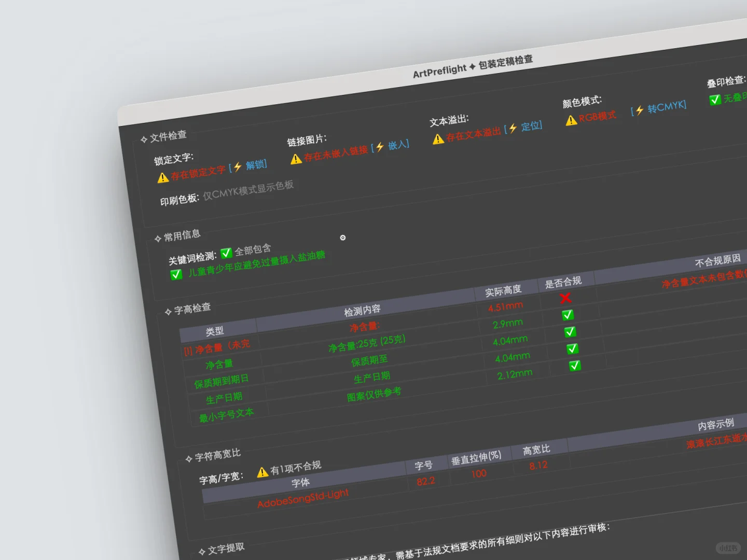Click the 不合规原因 column header
Screen dimensions: 747x560
pyautogui.click(x=718, y=261)
